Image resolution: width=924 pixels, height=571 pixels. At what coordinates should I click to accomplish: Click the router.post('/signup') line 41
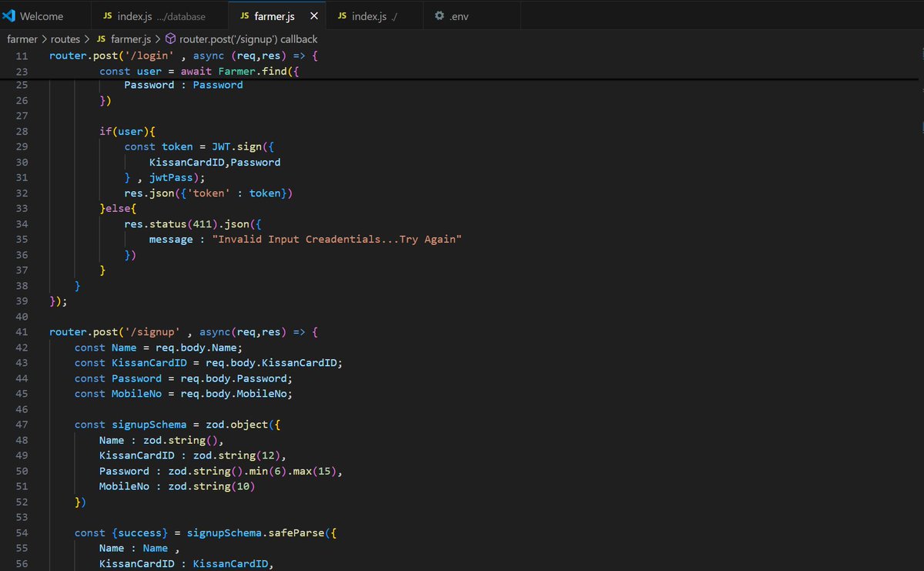coord(183,332)
